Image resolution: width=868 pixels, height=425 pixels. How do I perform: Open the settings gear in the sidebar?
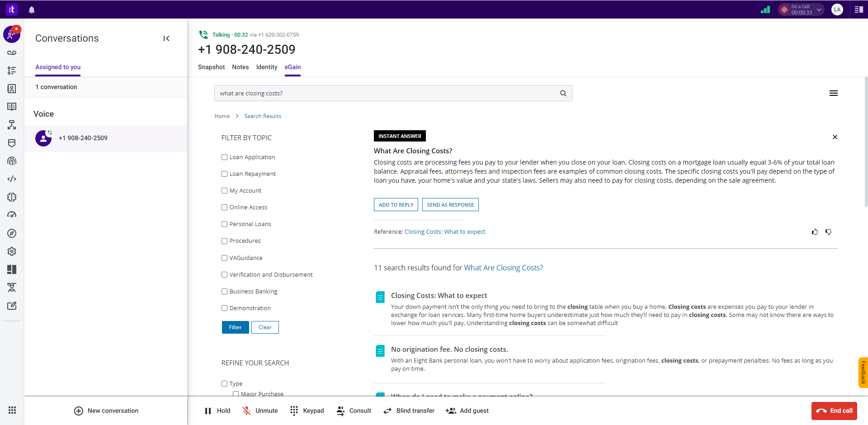pyautogui.click(x=11, y=251)
